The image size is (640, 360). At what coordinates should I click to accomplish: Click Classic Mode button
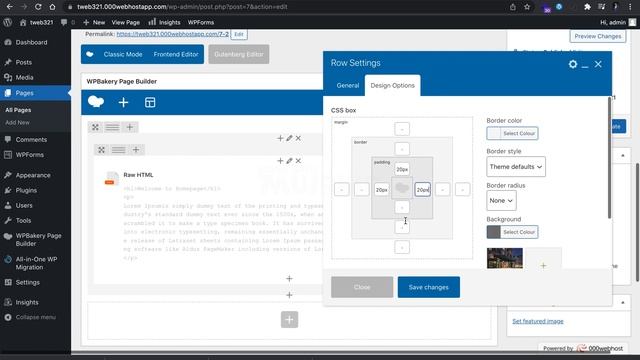click(123, 54)
